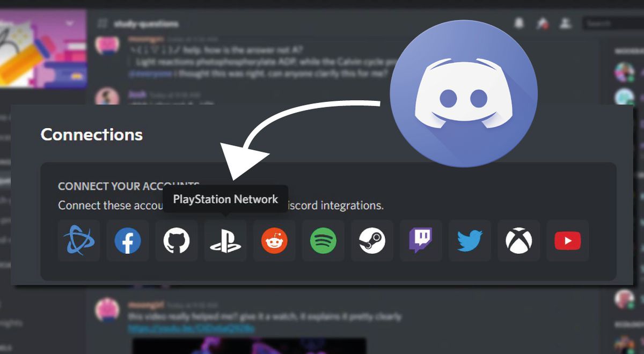Connect your Battle.net account
The height and width of the screenshot is (354, 644).
pos(78,241)
